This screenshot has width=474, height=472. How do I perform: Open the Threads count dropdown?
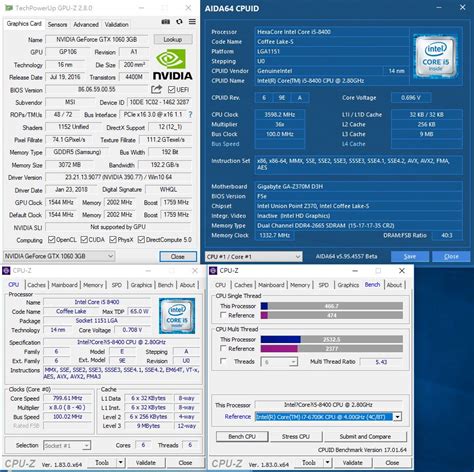[279, 362]
